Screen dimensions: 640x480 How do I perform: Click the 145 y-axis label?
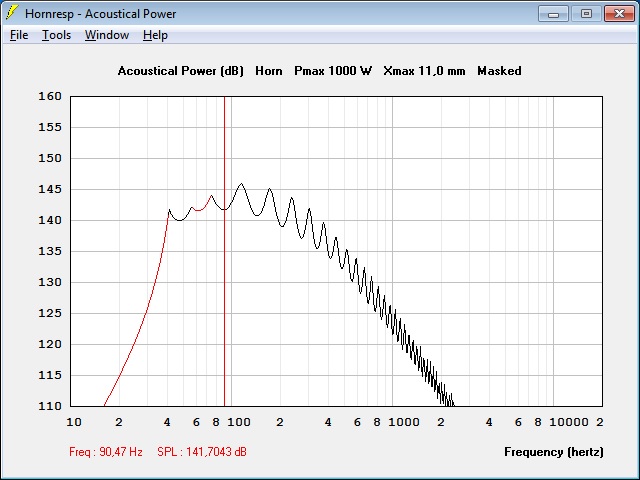click(50, 189)
